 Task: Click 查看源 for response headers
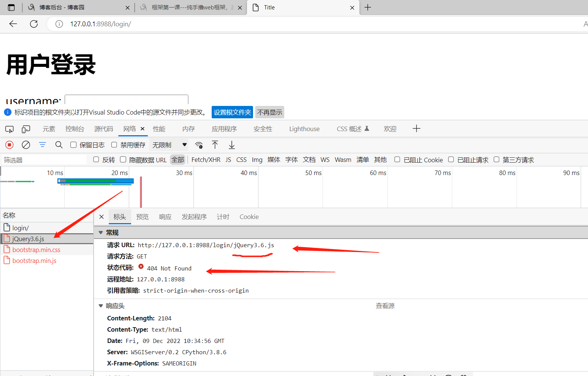pos(385,306)
